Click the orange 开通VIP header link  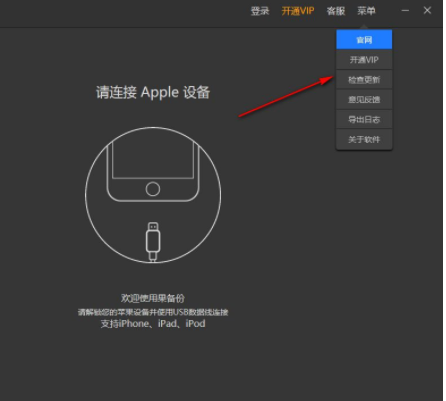[298, 11]
